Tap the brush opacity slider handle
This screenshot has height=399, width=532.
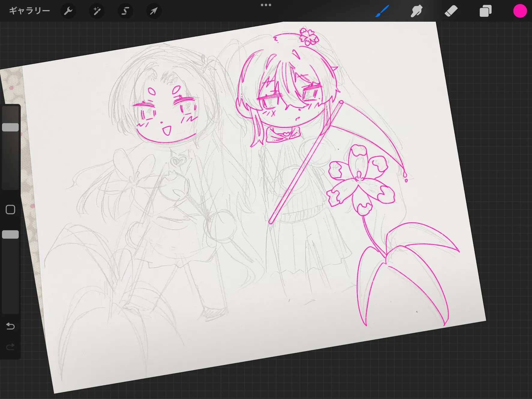click(x=11, y=234)
